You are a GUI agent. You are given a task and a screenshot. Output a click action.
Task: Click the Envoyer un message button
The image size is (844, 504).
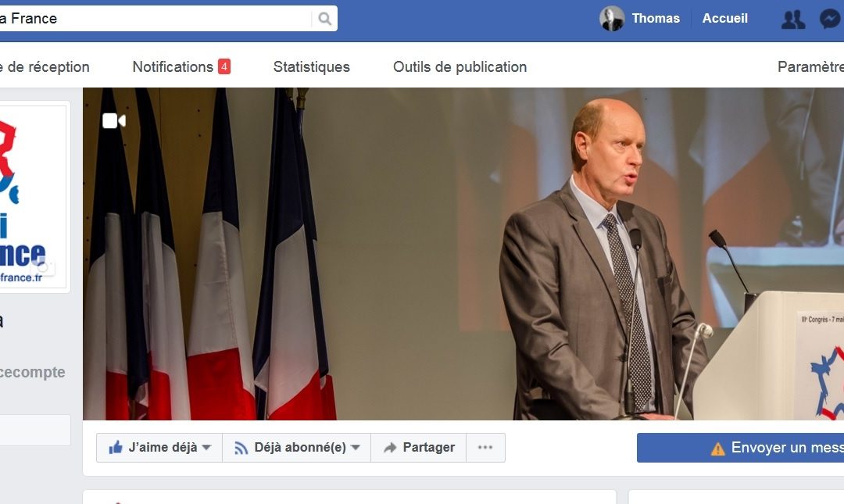coord(740,448)
